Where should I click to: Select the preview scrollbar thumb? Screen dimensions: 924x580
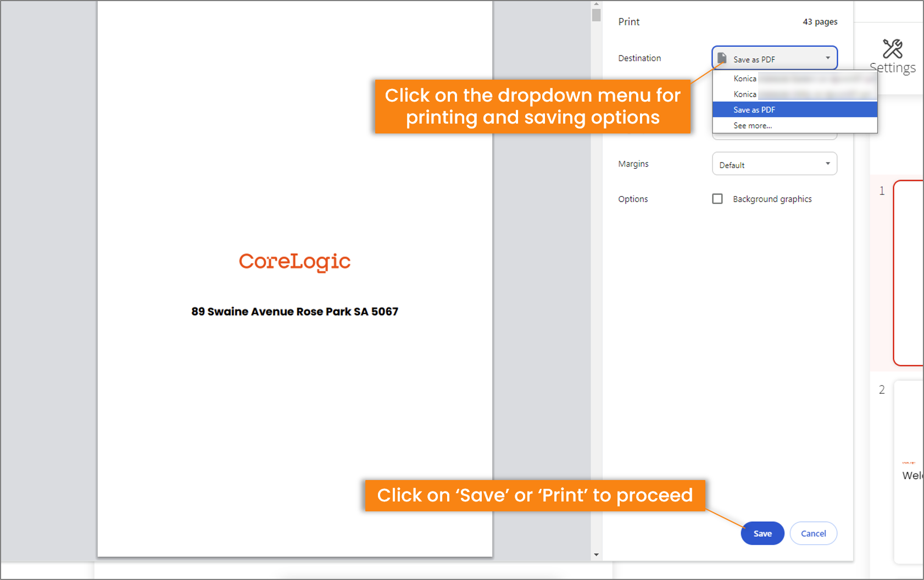tap(597, 15)
